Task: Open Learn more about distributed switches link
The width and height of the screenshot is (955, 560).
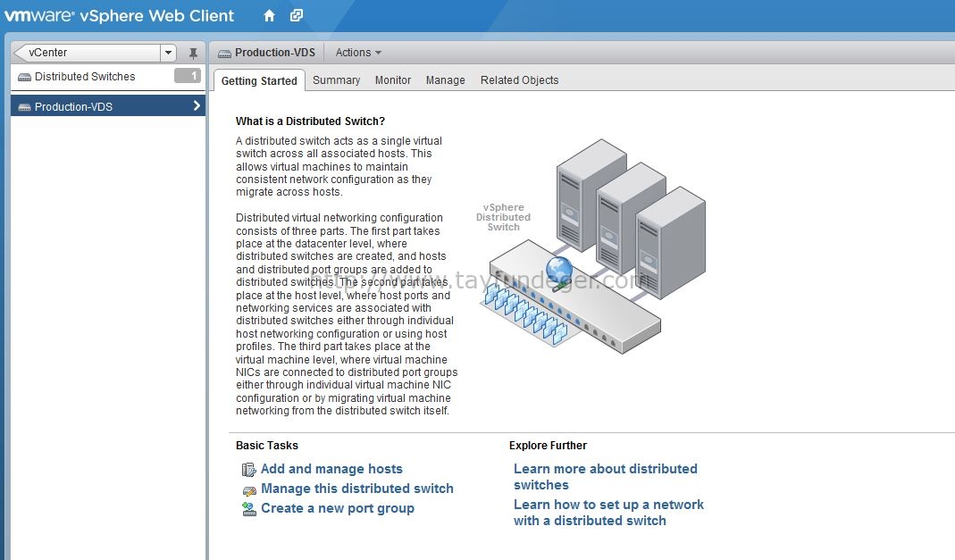Action: click(606, 477)
